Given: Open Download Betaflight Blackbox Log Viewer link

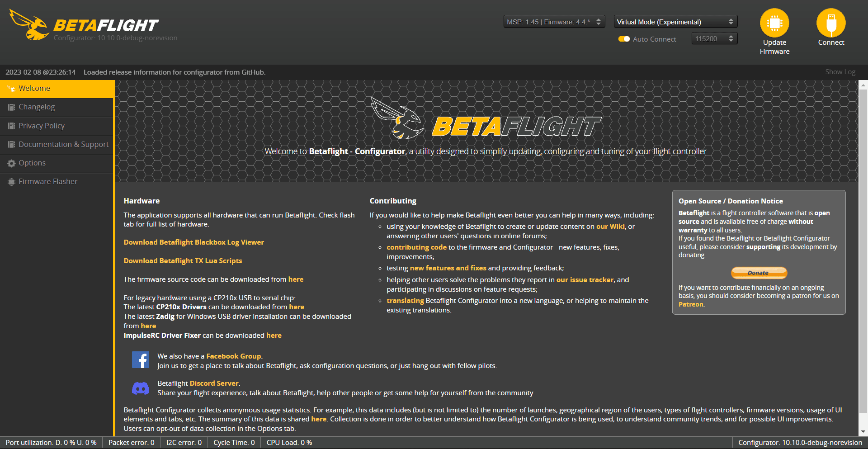Looking at the screenshot, I should tap(193, 242).
